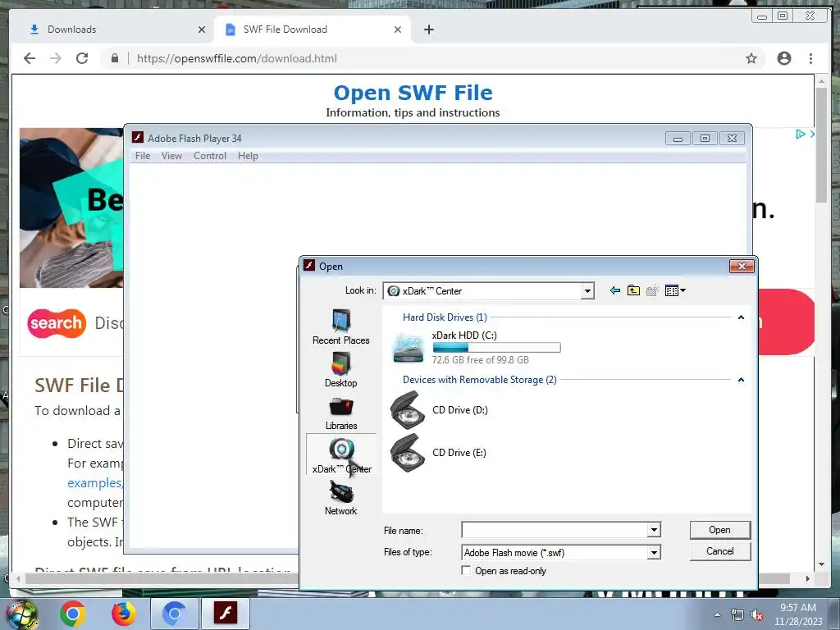Launch Firefox from the taskbar
The width and height of the screenshot is (840, 630).
[x=124, y=614]
